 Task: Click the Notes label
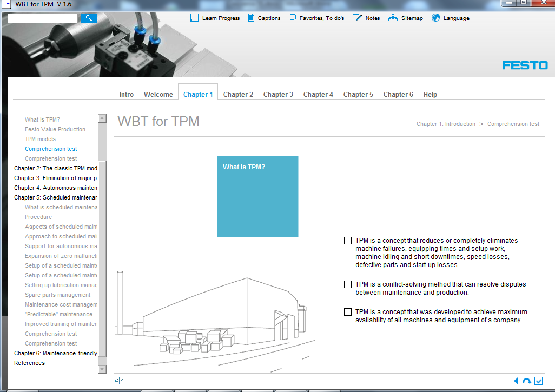373,18
